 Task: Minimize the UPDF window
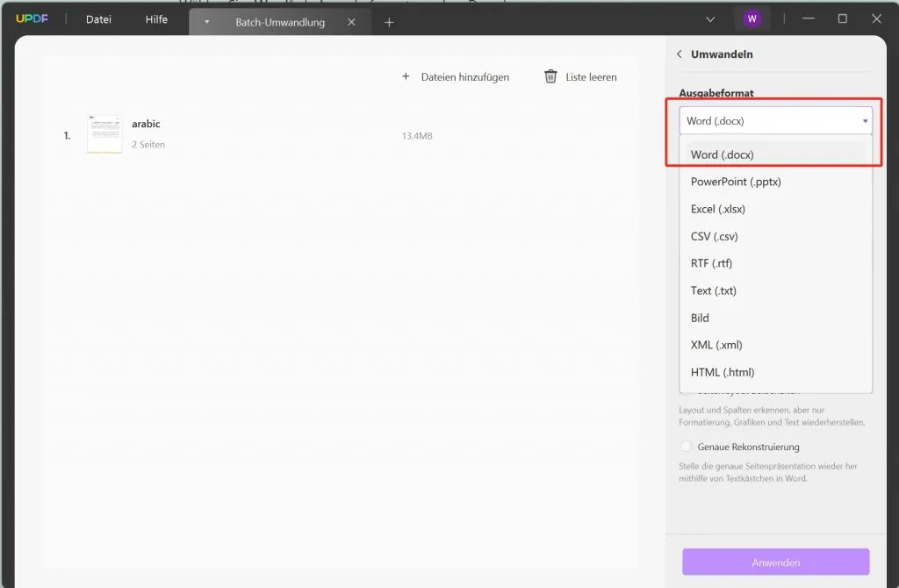tap(809, 19)
